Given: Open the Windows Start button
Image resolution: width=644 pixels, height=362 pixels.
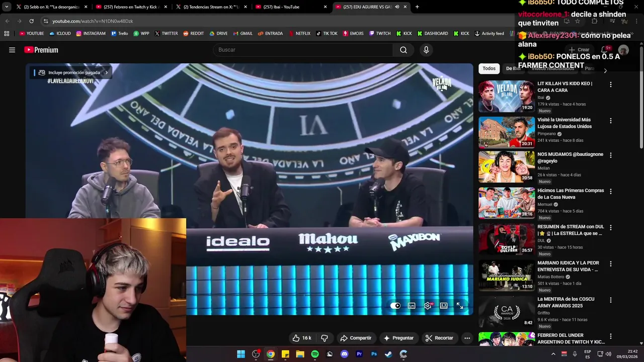Looking at the screenshot, I should point(241,354).
